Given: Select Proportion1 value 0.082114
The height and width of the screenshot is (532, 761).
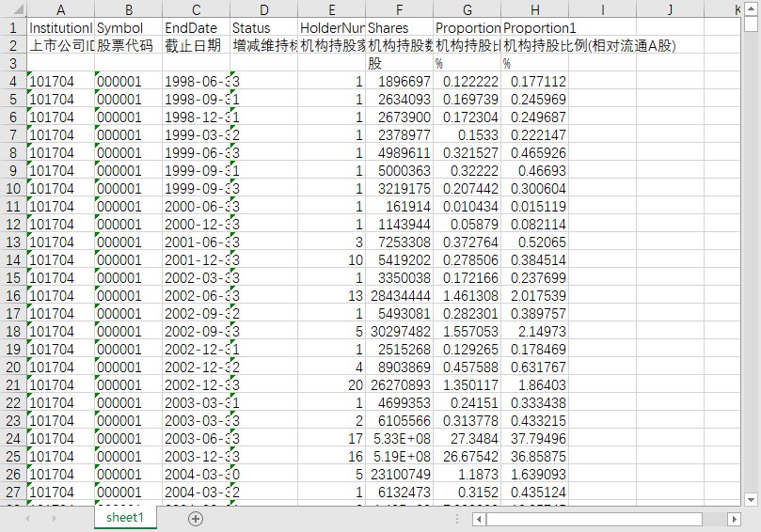Looking at the screenshot, I should (x=535, y=224).
